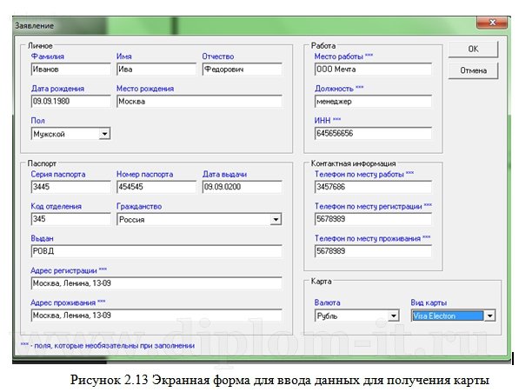
Task: Click the Код отделения field 345
Action: point(70,219)
